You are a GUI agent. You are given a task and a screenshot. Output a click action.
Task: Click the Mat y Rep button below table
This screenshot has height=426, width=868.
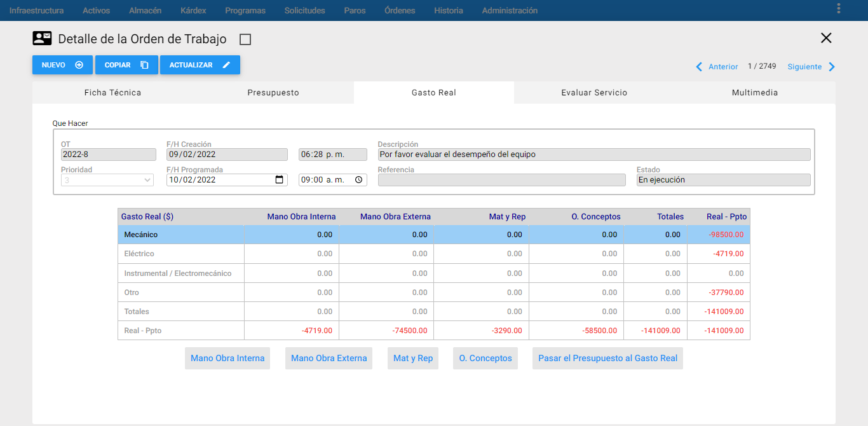click(x=413, y=358)
